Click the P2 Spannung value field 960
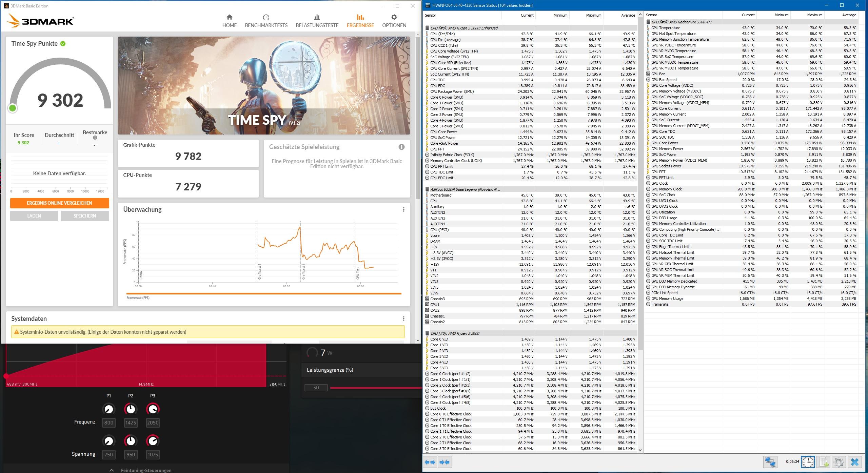Screen dimensions: 868x473 point(131,454)
